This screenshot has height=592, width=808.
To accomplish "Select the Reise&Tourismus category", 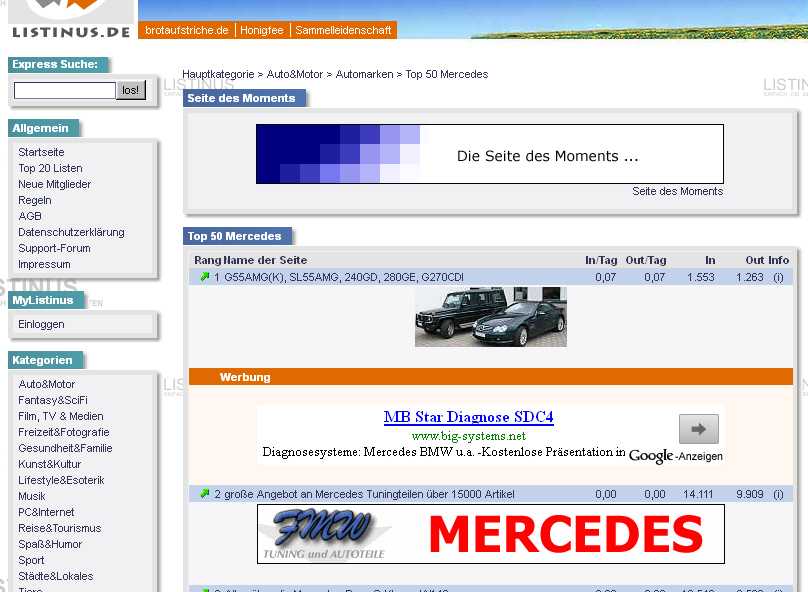I will [x=60, y=528].
